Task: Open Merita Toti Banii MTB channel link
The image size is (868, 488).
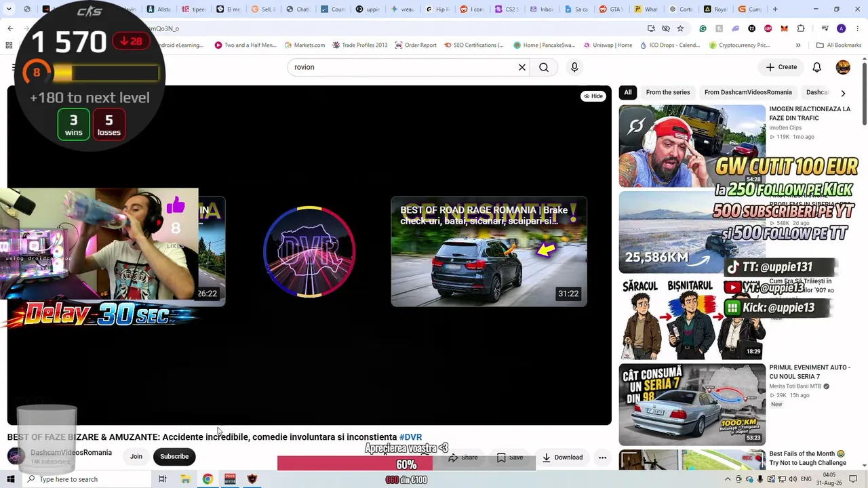Action: click(795, 386)
